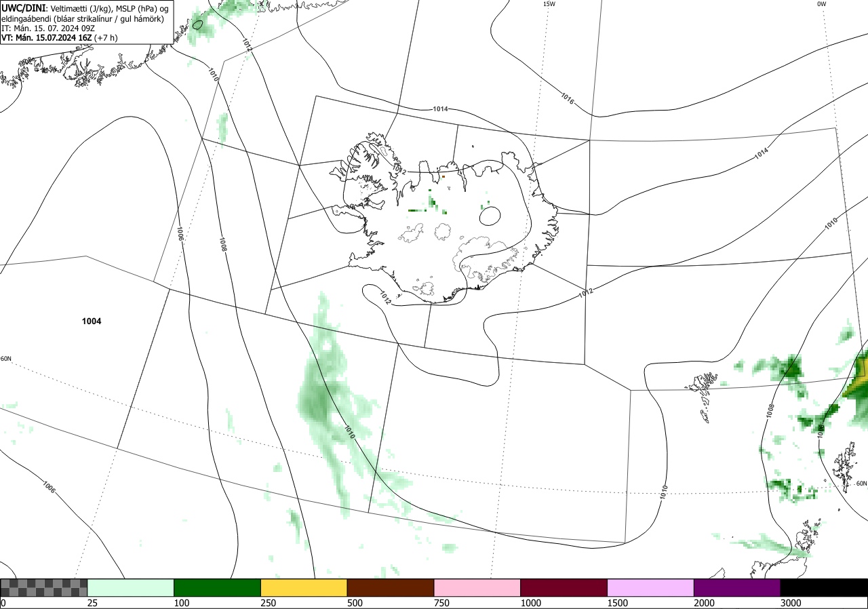This screenshot has width=868, height=609.
Task: Click the '1014' isobar label north of Iceland
Action: tap(440, 109)
